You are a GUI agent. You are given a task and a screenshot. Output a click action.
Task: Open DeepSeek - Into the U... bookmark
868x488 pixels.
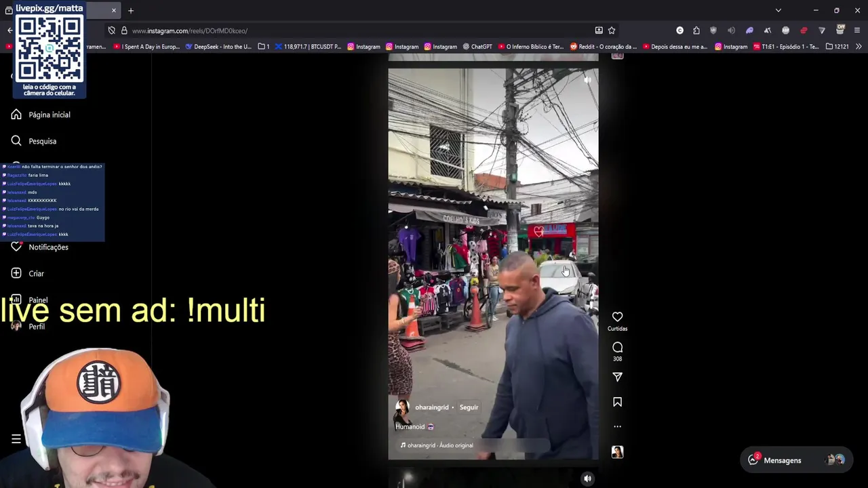[x=218, y=47]
